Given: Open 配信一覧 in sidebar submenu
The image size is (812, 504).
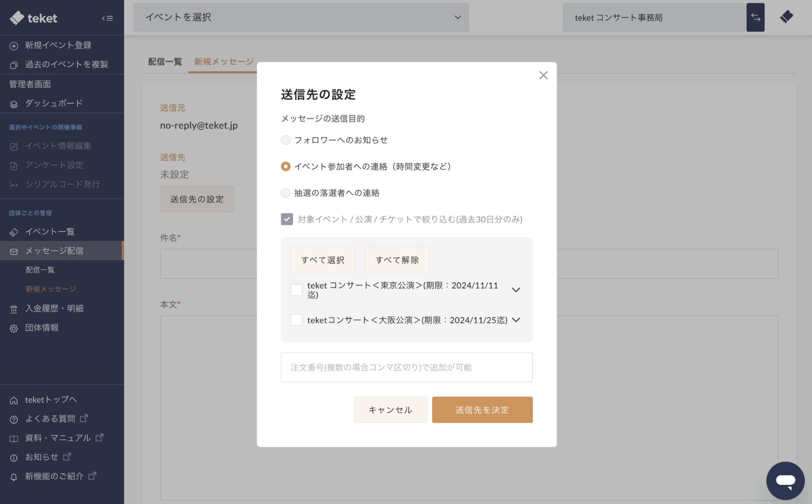Looking at the screenshot, I should pos(40,270).
